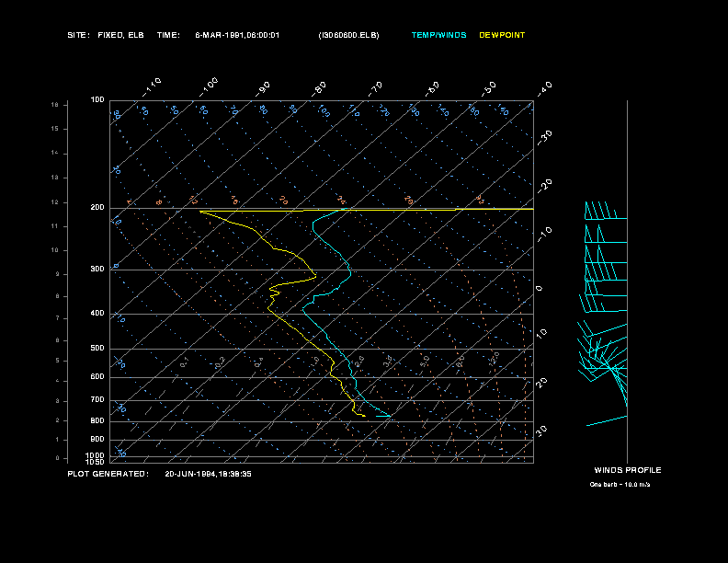Screen dimensions: 728x563
Task: Click the PLOT GENERATED label at bottom
Action: pyautogui.click(x=108, y=474)
